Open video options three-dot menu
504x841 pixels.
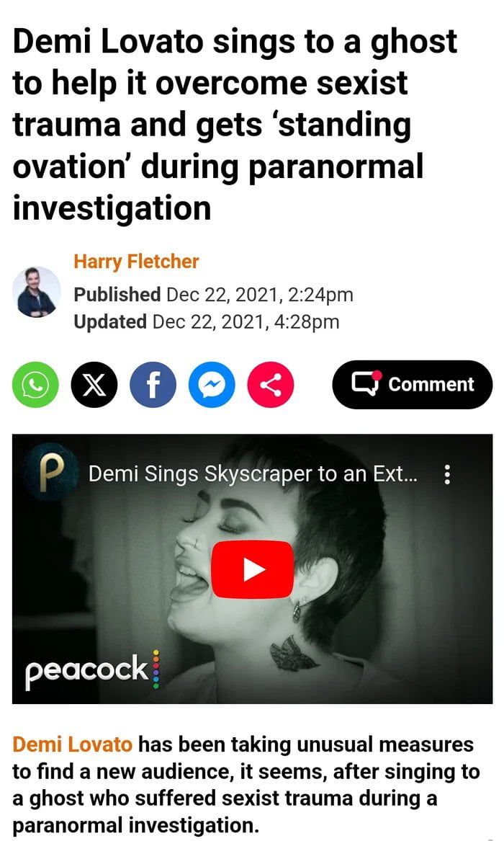[447, 475]
